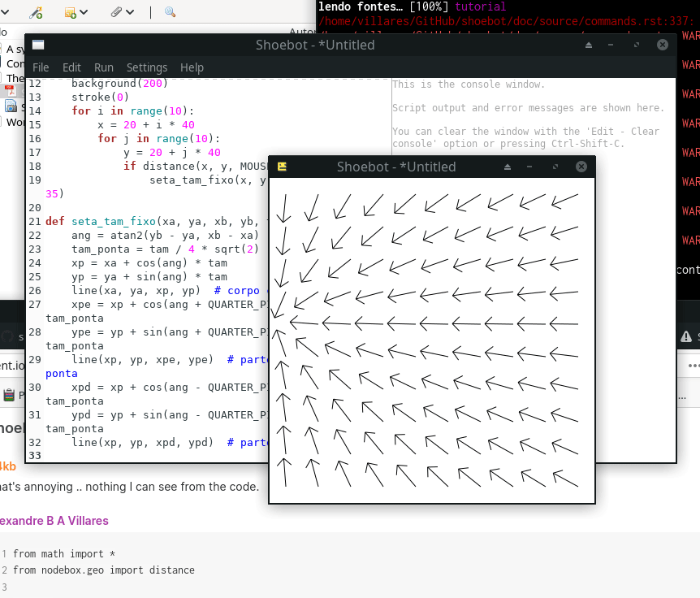
Task: Click the highlighter wand toolbar icon
Action: pos(36,12)
